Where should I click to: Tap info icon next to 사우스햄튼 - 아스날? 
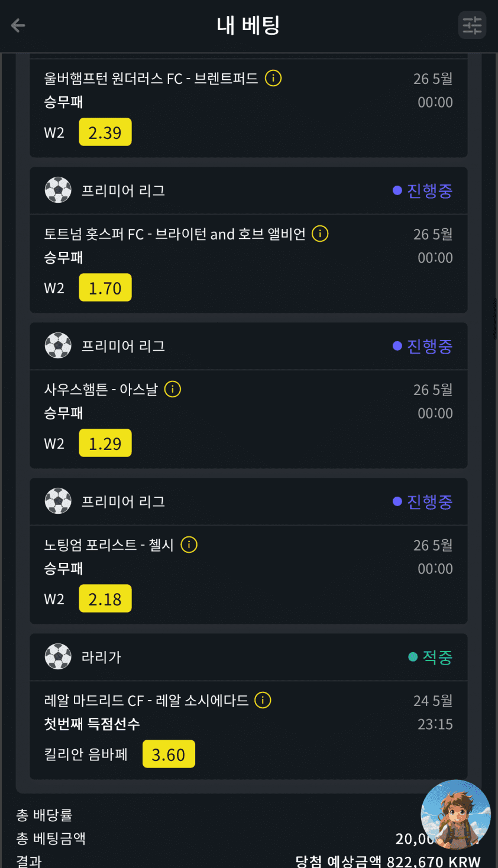tap(172, 389)
